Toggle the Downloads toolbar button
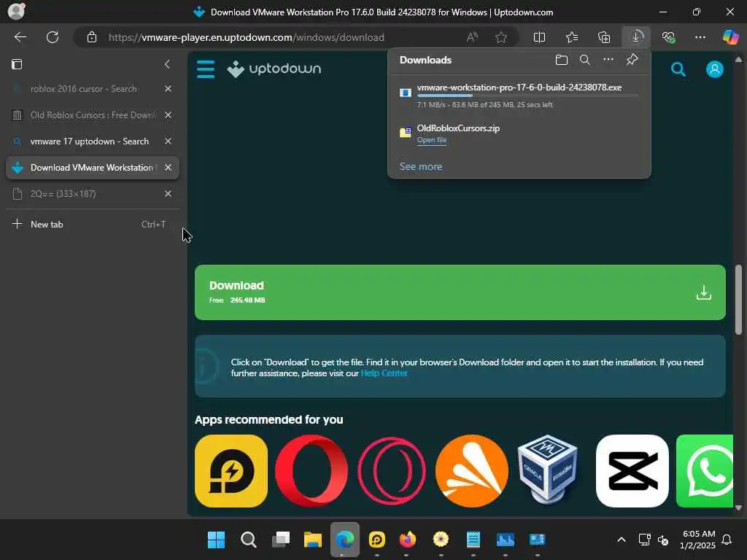The width and height of the screenshot is (747, 560). click(x=636, y=37)
